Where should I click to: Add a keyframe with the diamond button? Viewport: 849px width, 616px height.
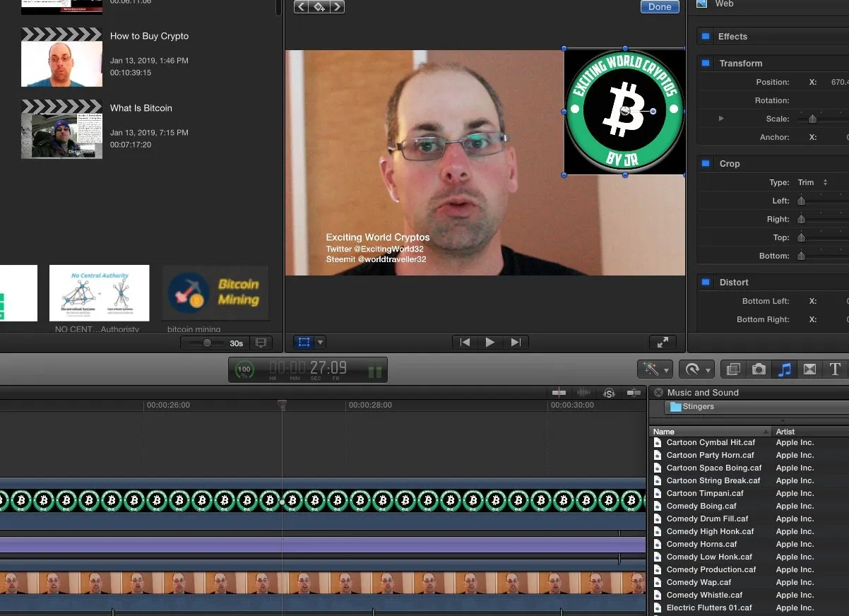(319, 6)
